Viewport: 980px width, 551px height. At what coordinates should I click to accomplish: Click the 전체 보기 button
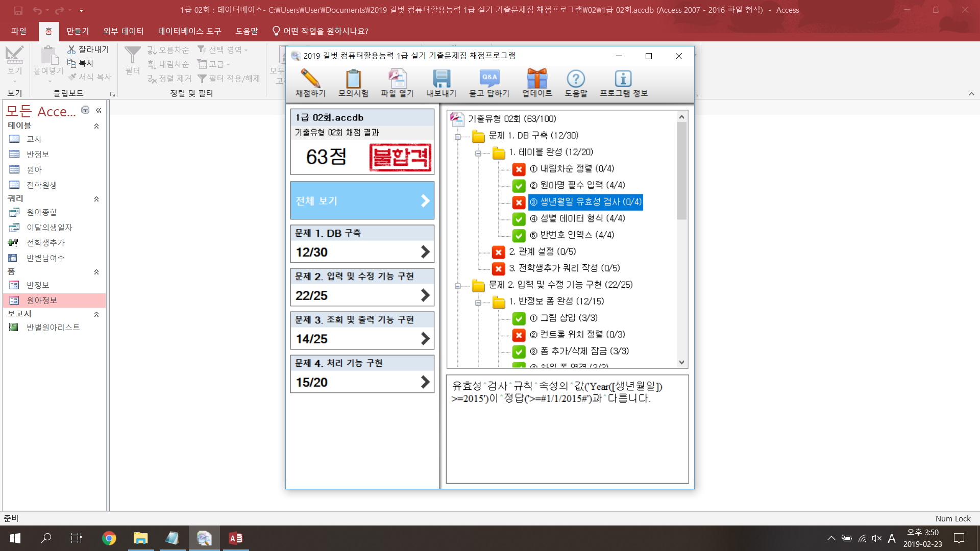(362, 201)
